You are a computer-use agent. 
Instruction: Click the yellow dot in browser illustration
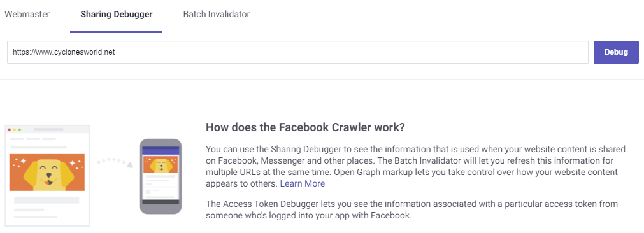tap(15, 130)
